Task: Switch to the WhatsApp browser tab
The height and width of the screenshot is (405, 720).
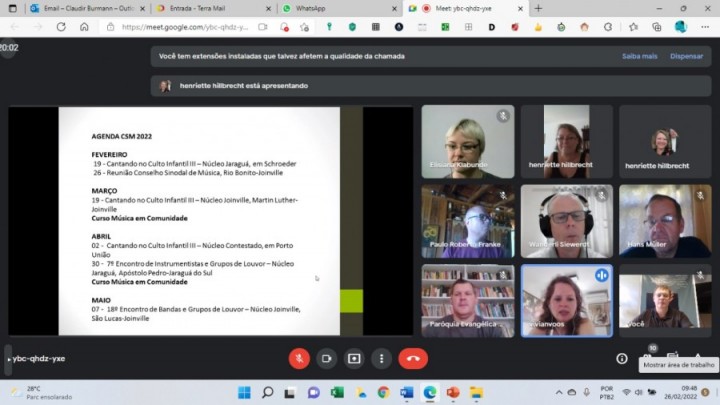Action: [338, 8]
